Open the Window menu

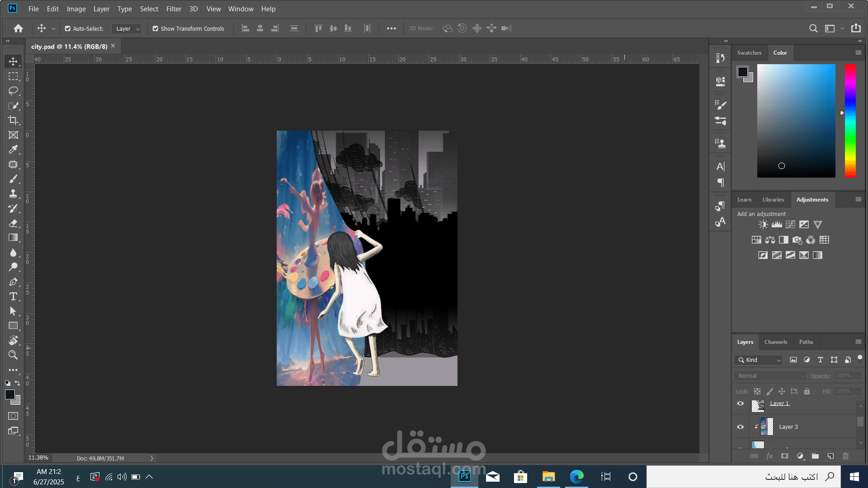[241, 9]
